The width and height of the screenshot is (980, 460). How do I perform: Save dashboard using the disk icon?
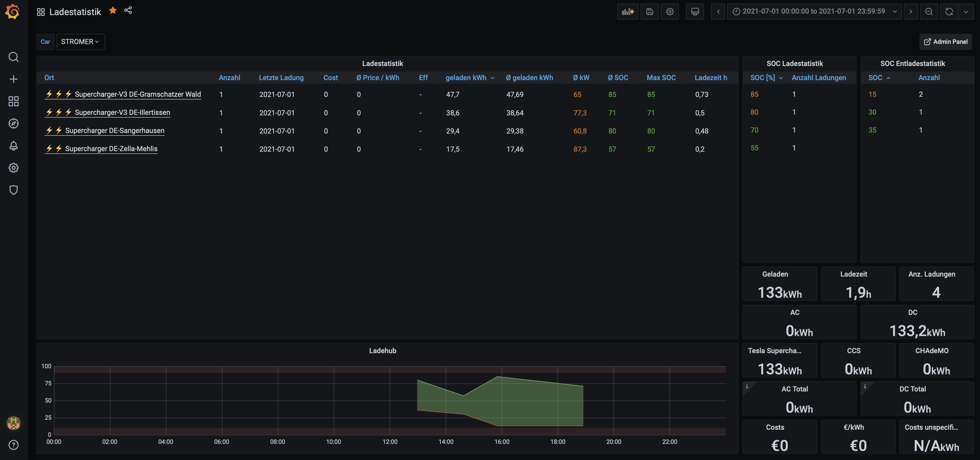pyautogui.click(x=649, y=11)
